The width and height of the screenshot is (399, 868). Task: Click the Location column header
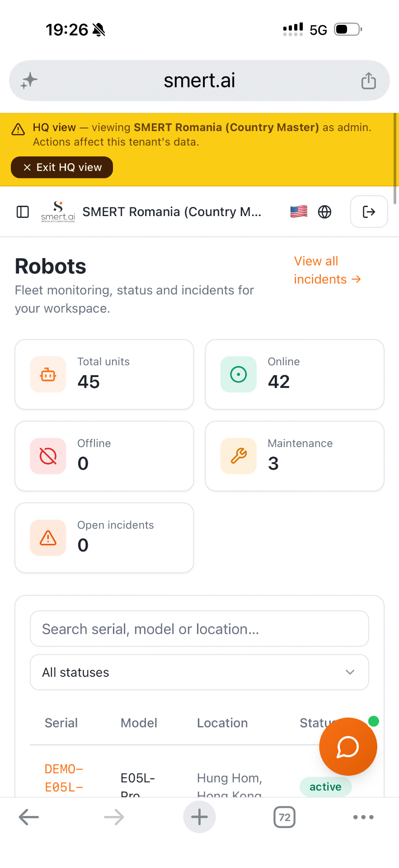coord(222,723)
